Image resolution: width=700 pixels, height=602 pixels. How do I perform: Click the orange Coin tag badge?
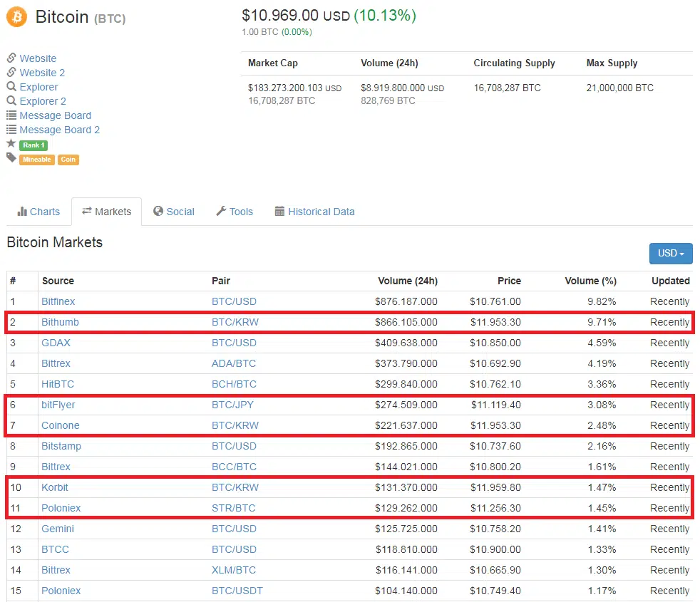(x=68, y=160)
